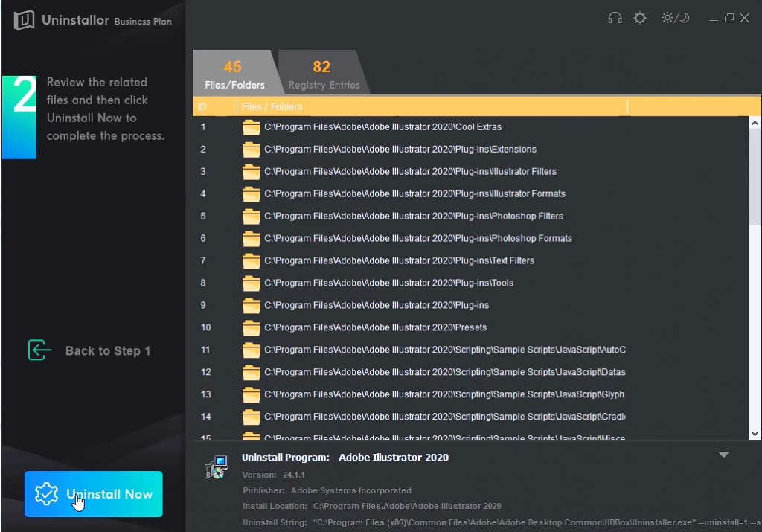Click folder icon for JavaScript\Datas row
This screenshot has height=532, width=762.
(252, 373)
